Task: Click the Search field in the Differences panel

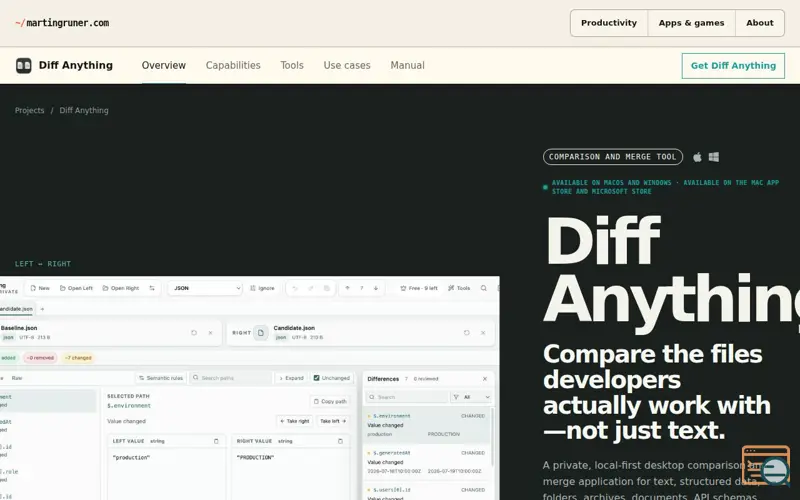Action: pos(407,397)
